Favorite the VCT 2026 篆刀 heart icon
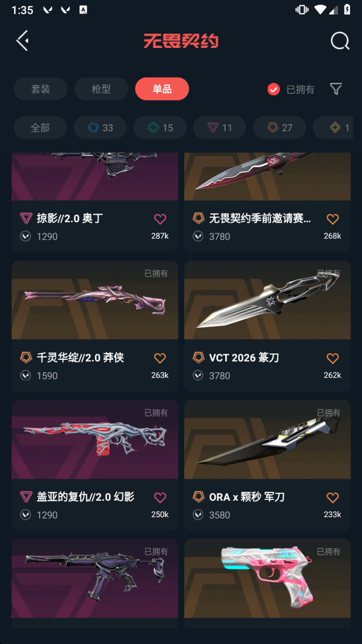 pyautogui.click(x=333, y=358)
